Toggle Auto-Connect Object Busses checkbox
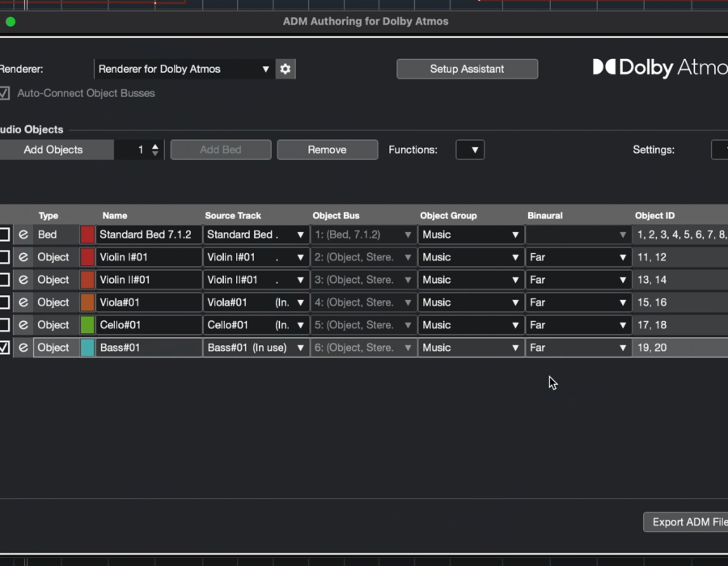The height and width of the screenshot is (566, 728). pyautogui.click(x=4, y=93)
